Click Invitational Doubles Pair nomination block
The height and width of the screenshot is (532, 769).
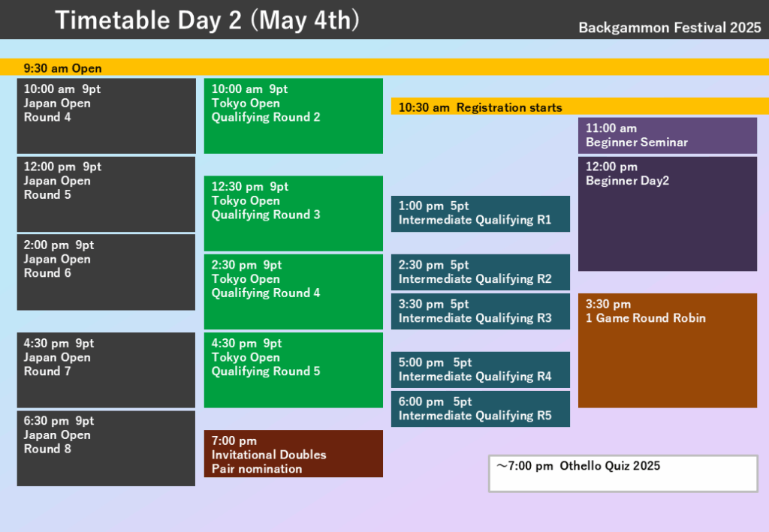293,453
